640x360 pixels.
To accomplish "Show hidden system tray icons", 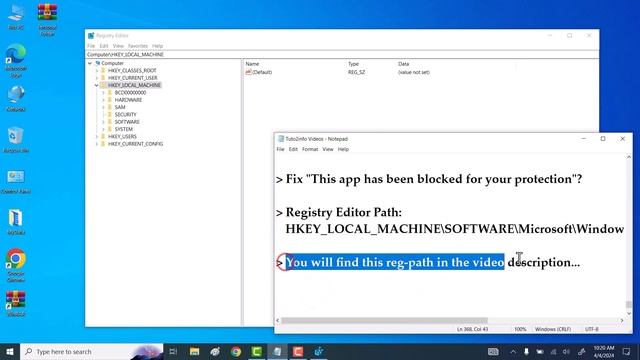I will (513, 351).
